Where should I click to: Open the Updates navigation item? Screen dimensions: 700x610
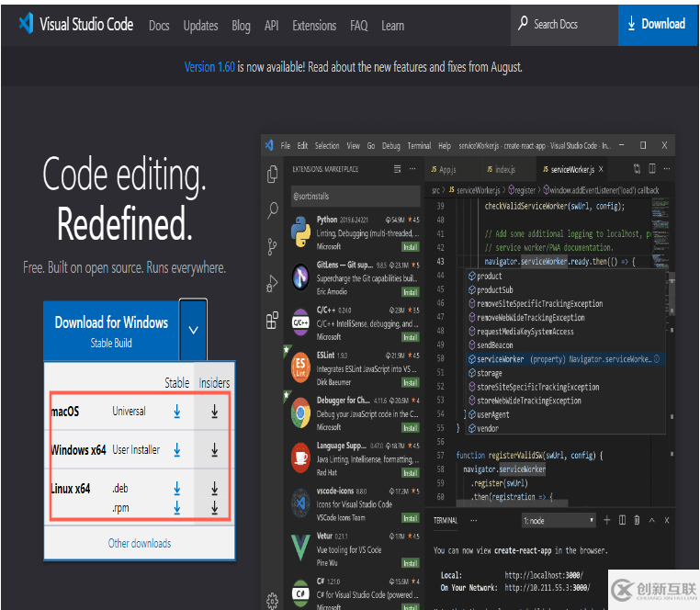[x=200, y=26]
